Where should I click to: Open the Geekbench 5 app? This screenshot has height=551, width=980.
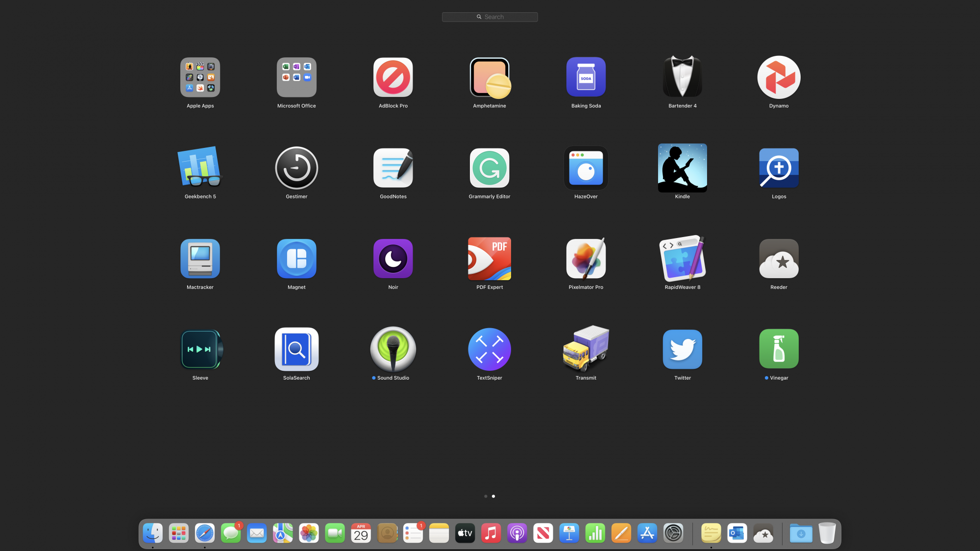200,168
